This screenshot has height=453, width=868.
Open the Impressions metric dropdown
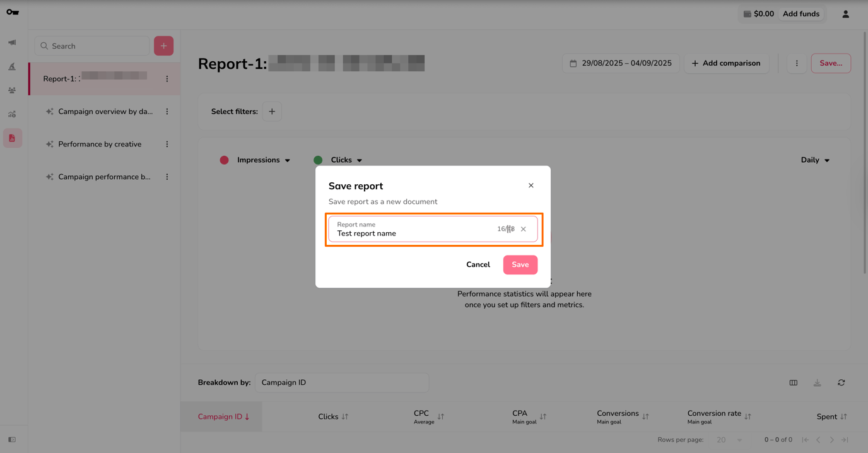[288, 160]
